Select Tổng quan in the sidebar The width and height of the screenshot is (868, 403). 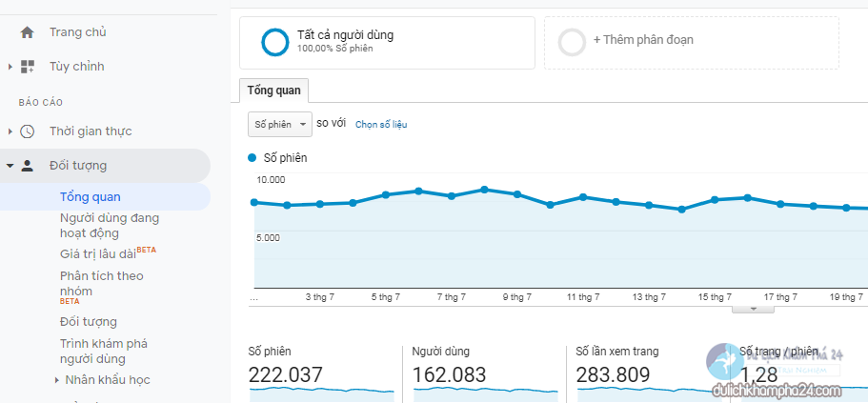click(x=91, y=197)
